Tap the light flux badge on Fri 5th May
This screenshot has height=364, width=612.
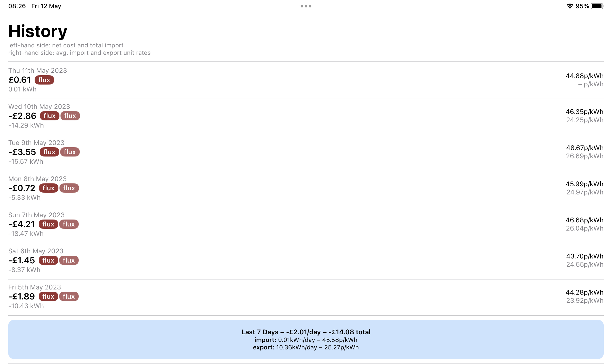pyautogui.click(x=69, y=296)
